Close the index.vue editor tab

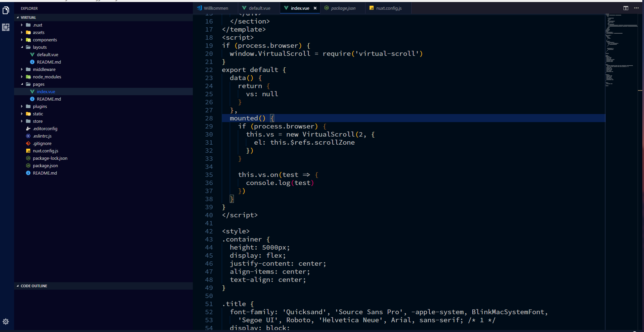point(315,8)
